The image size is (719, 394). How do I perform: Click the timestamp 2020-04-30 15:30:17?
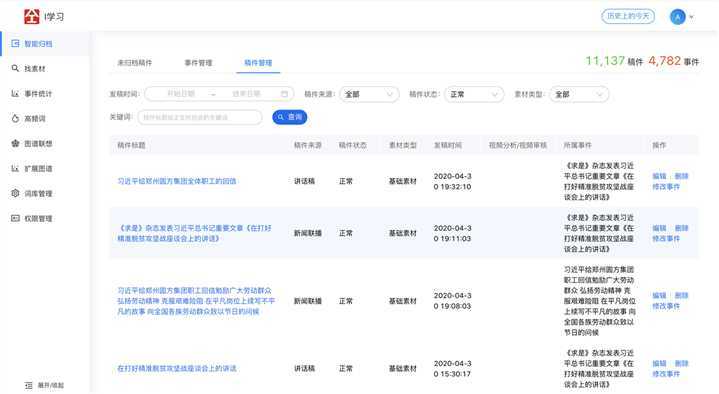pos(452,368)
